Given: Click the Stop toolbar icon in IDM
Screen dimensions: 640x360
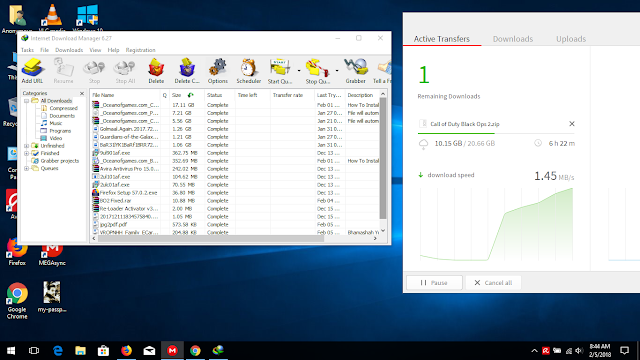Looking at the screenshot, I should click(x=94, y=71).
